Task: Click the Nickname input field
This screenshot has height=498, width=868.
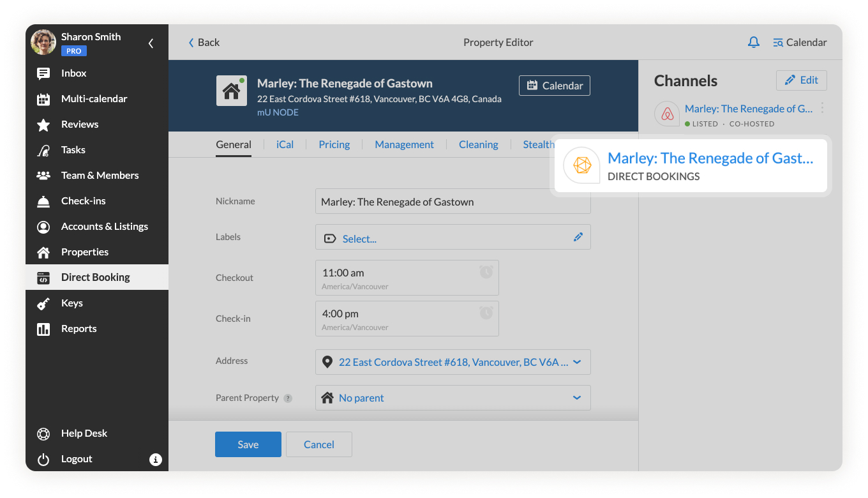Action: [453, 202]
